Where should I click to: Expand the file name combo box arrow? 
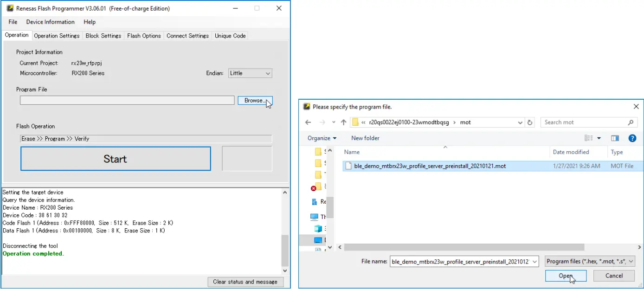tap(535, 261)
